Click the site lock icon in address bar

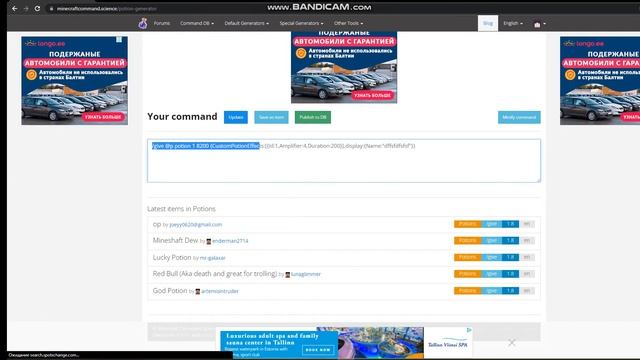click(x=51, y=9)
